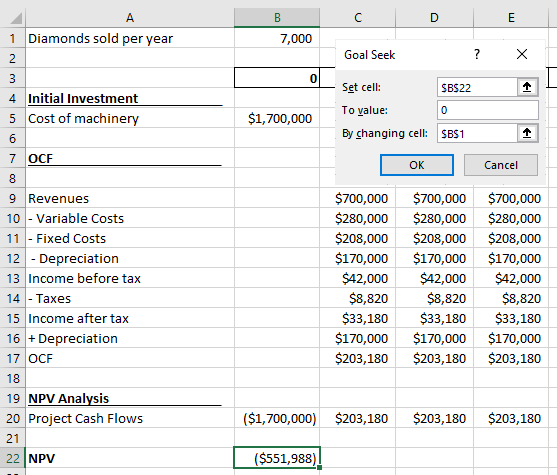This screenshot has height=475, width=557.
Task: Cancel the Goal Seek dialog
Action: click(501, 165)
